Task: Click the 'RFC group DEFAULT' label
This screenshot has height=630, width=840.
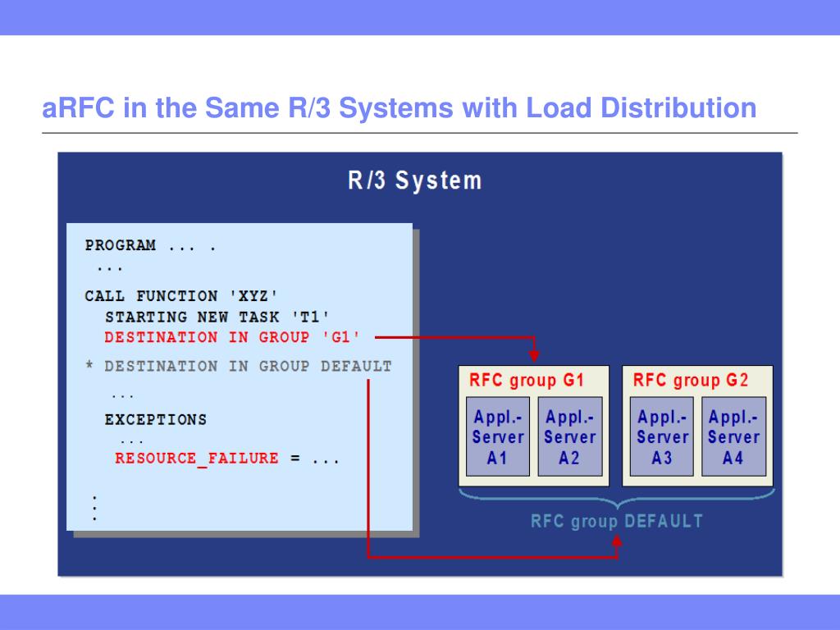Action: 617,521
